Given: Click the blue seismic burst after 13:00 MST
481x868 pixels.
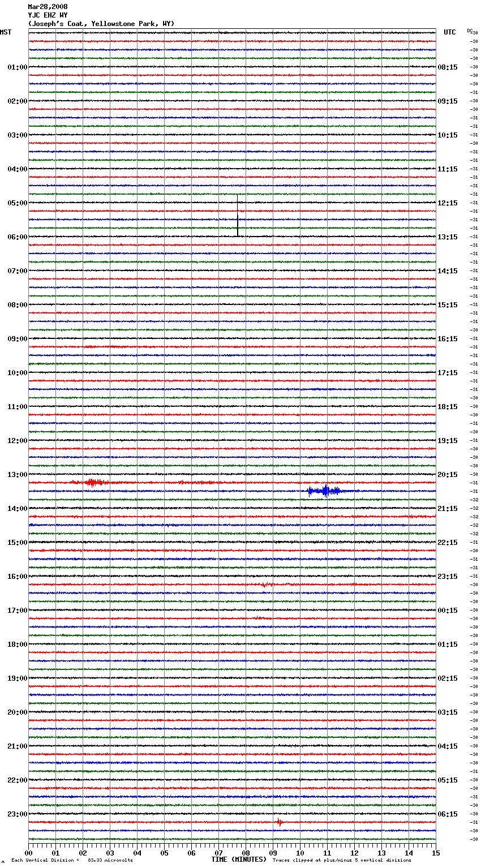Looking at the screenshot, I should click(x=325, y=491).
